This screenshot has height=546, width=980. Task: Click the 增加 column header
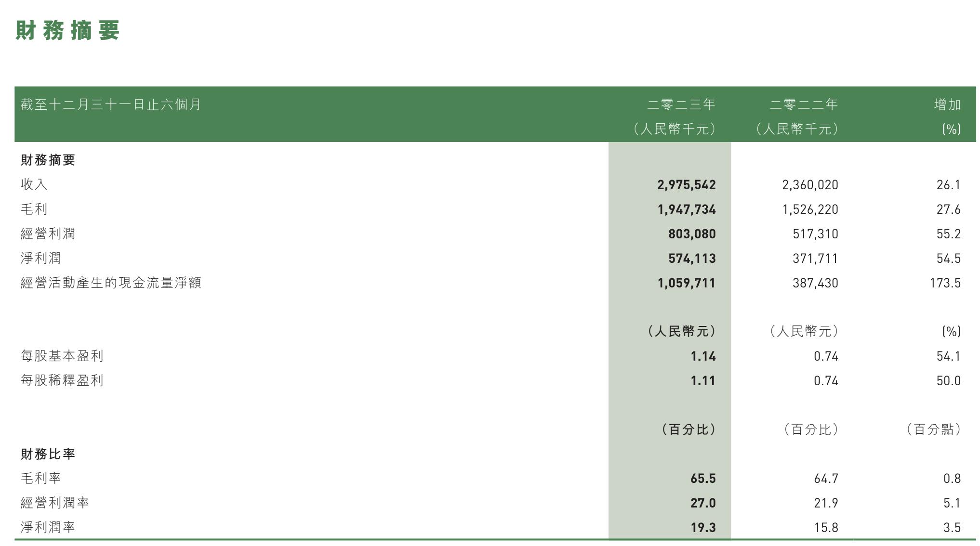click(947, 104)
